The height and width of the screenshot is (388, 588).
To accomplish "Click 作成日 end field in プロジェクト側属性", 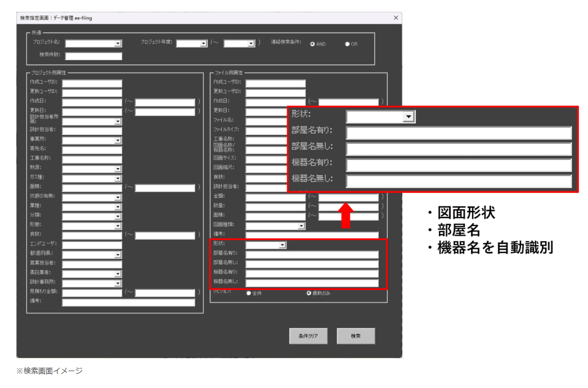I will click(165, 102).
